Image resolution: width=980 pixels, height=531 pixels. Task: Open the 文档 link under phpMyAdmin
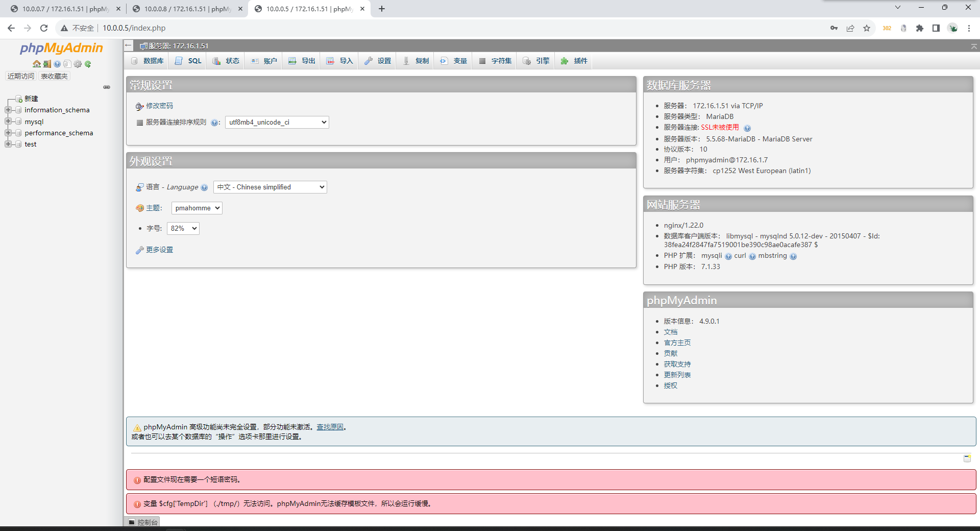pyautogui.click(x=671, y=332)
